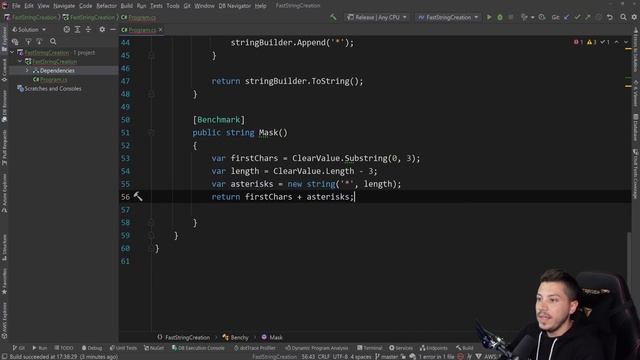The width and height of the screenshot is (640, 360).
Task: Click the 1 error in 1 file status
Action: click(436, 356)
